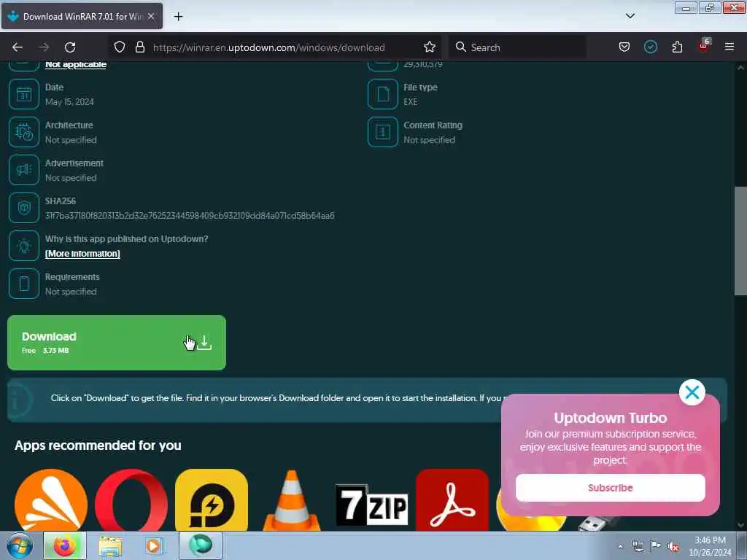Open the VLC cone recommended app
The image size is (747, 560).
point(292,500)
